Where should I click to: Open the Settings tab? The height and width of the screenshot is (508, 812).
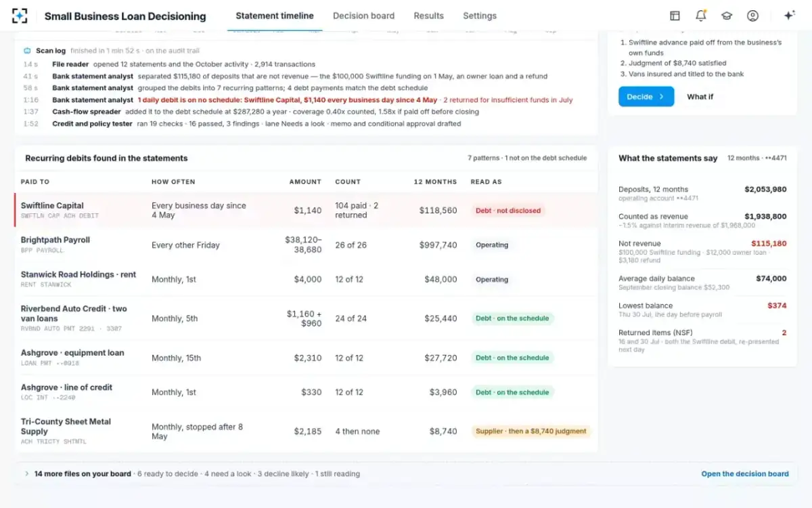480,16
